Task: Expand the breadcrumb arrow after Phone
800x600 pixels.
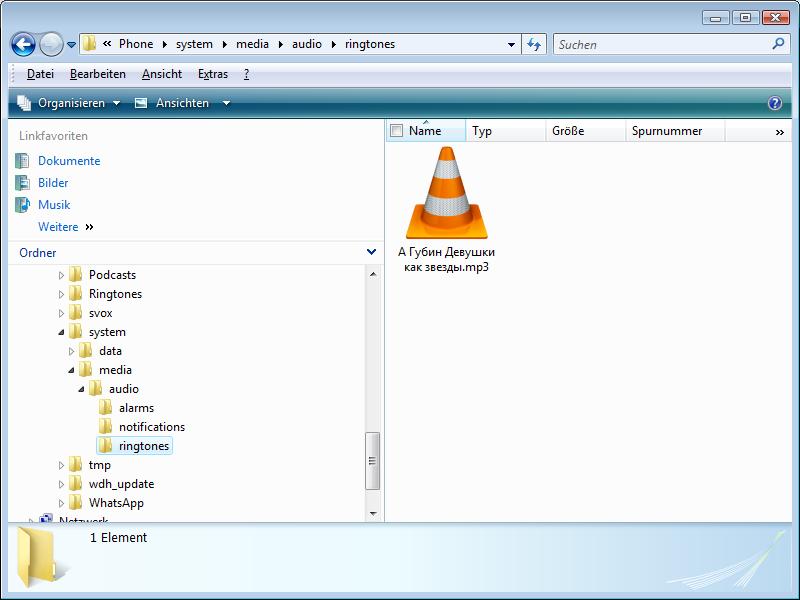Action: pos(164,44)
